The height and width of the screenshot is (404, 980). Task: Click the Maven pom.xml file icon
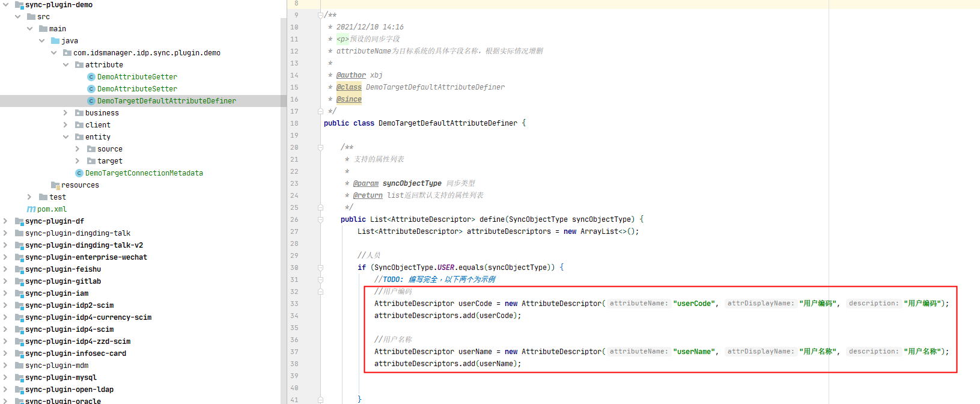point(31,209)
